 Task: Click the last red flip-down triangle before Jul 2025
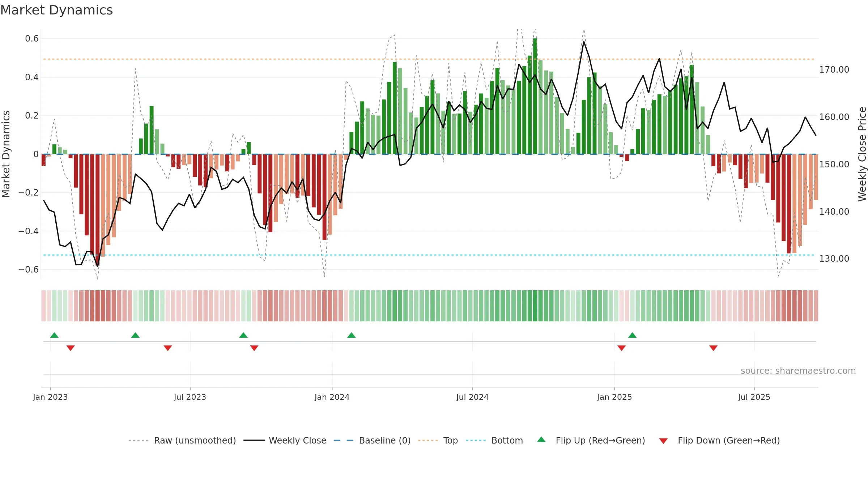(x=713, y=348)
